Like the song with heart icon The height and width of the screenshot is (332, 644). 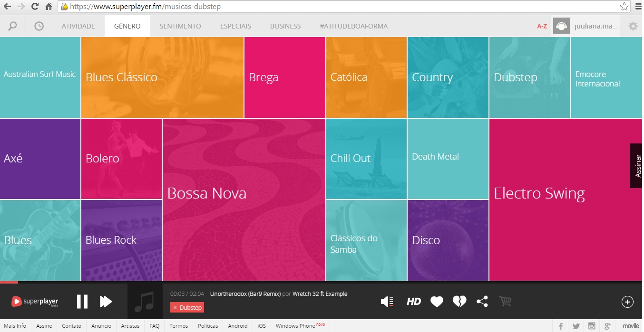pyautogui.click(x=437, y=302)
